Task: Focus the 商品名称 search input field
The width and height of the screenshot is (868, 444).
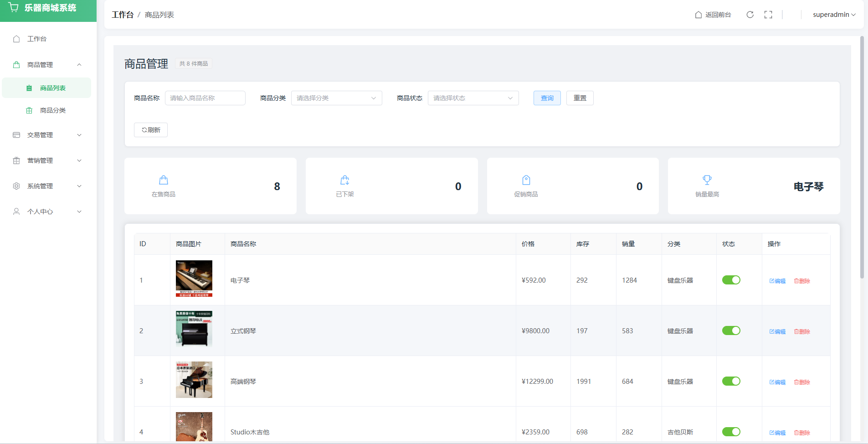Action: tap(205, 98)
